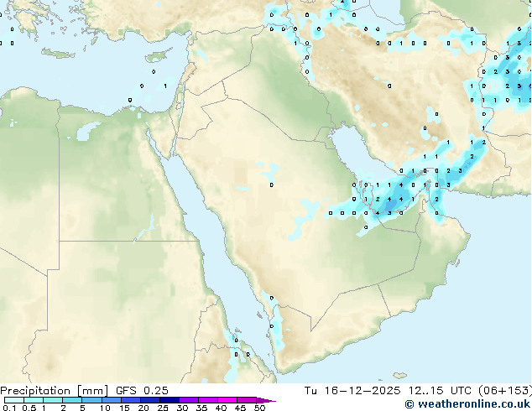
Task: Click the 10–15 mm legend color box
Action: tap(111, 400)
